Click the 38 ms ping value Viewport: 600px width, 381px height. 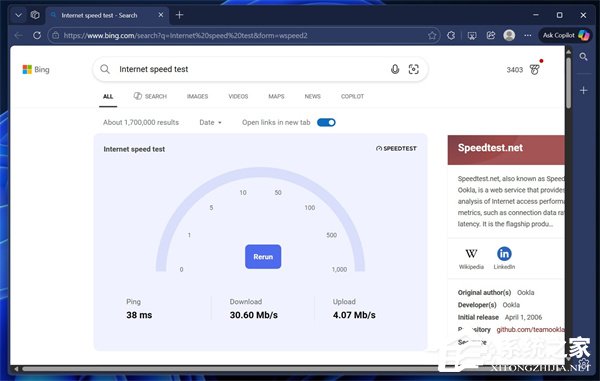tap(139, 315)
